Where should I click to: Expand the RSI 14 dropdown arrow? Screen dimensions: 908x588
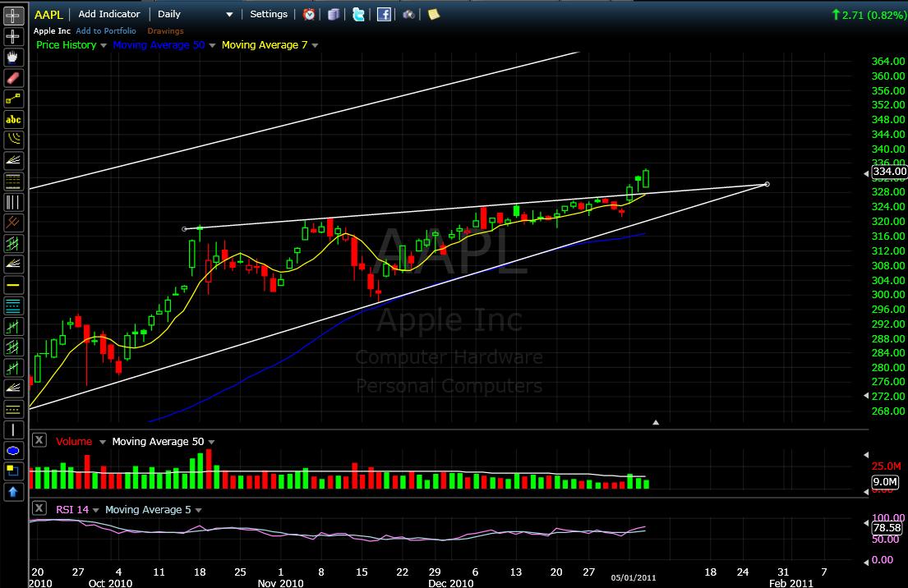click(x=95, y=510)
